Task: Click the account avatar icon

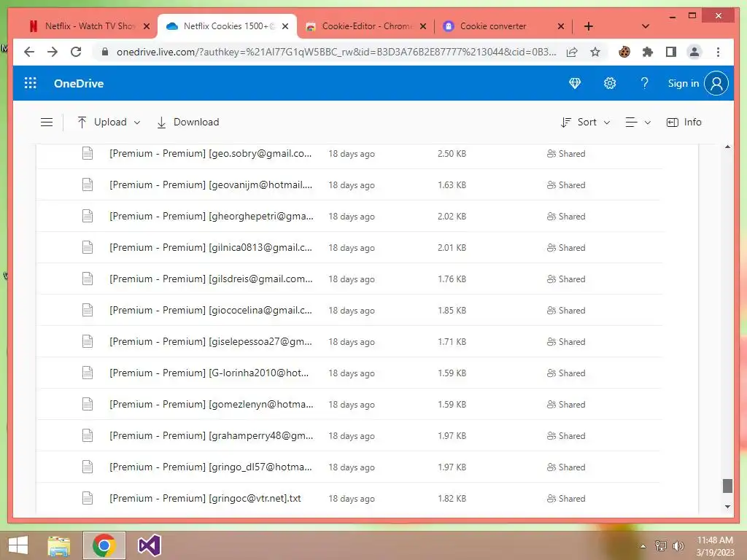Action: pos(716,83)
